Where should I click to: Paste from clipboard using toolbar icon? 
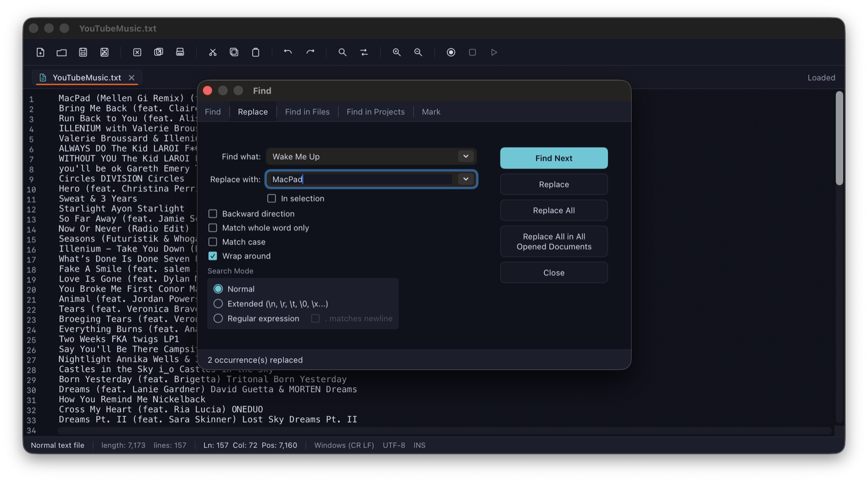(256, 52)
